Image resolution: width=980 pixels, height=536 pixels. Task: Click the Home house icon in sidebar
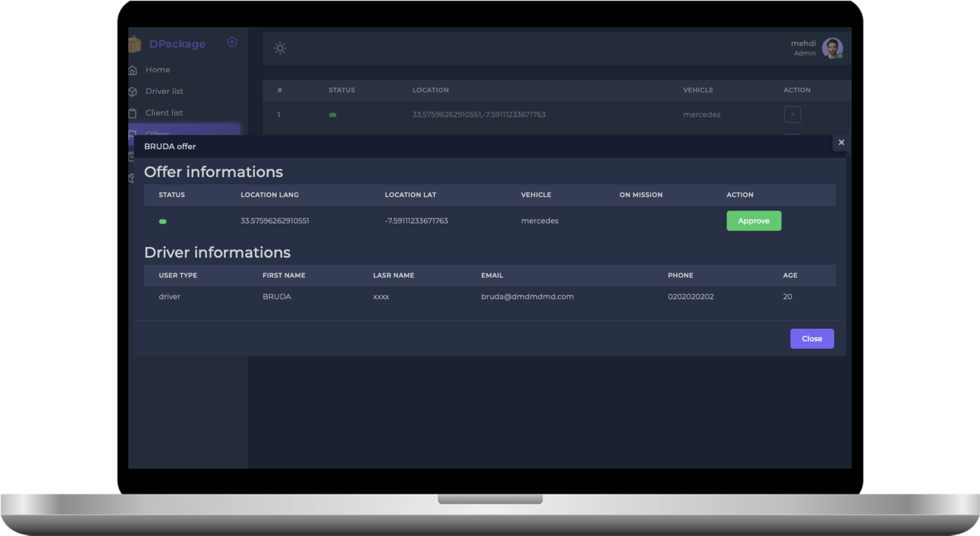[133, 70]
